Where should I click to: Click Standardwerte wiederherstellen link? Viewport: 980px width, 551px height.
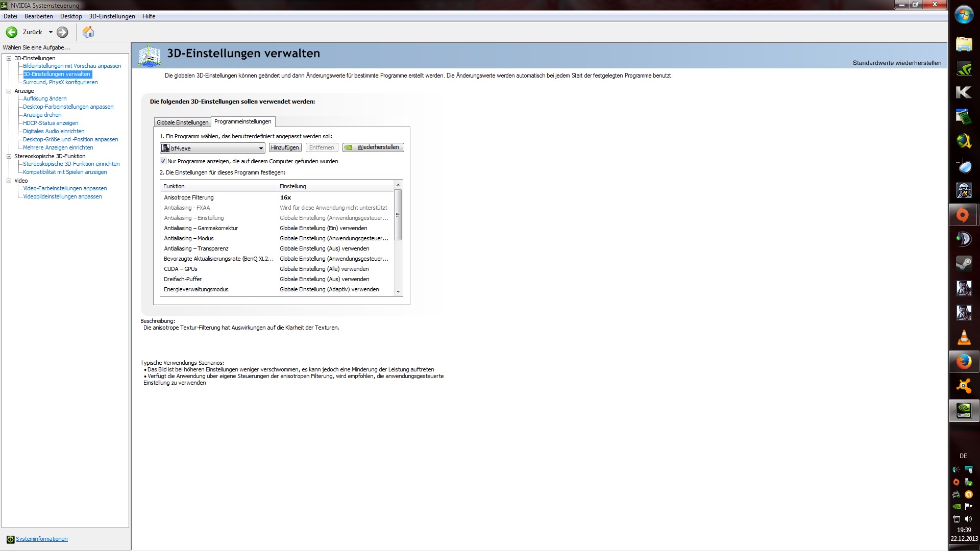tap(897, 63)
